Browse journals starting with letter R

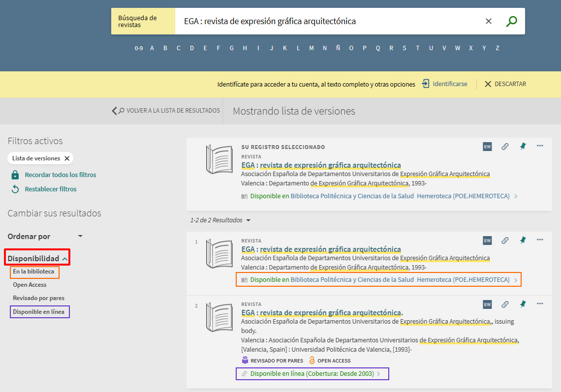click(391, 48)
